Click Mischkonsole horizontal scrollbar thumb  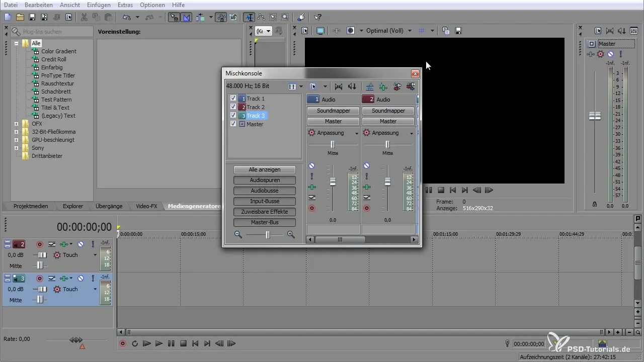point(340,240)
